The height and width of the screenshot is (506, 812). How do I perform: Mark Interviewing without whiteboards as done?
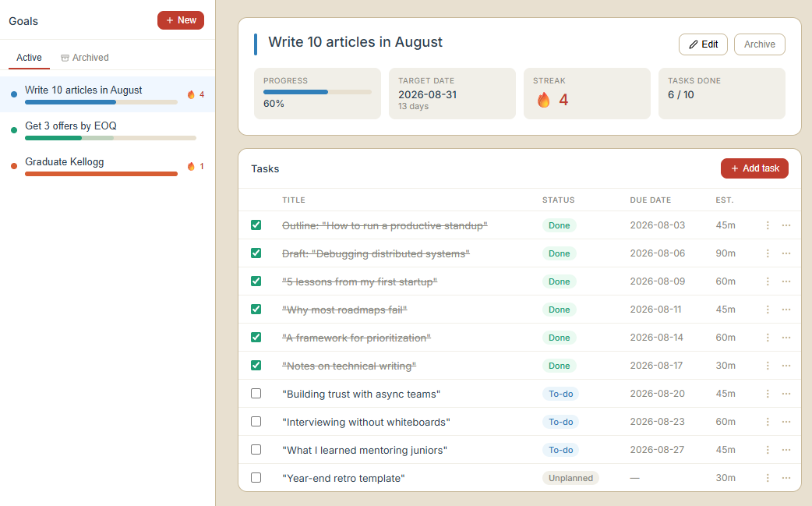[256, 422]
